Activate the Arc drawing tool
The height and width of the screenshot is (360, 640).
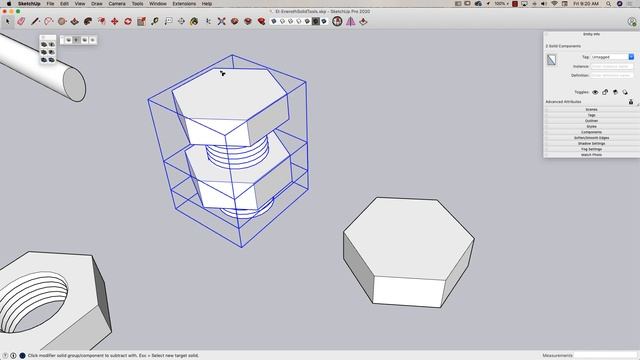[x=49, y=21]
